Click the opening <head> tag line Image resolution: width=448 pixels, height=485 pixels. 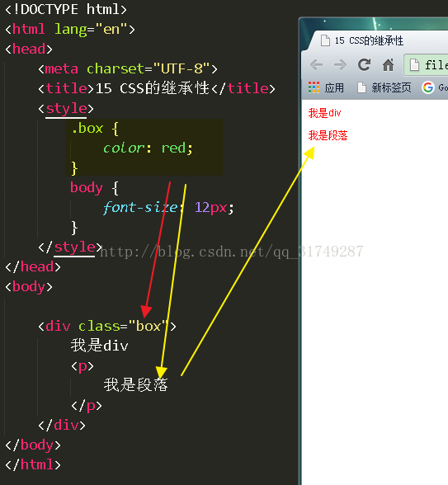29,49
